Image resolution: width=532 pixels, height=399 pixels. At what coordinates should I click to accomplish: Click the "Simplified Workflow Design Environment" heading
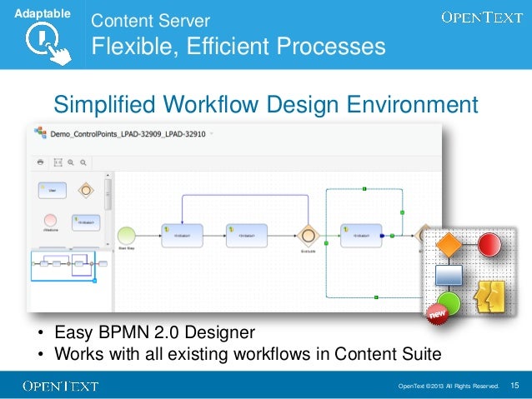[x=266, y=104]
